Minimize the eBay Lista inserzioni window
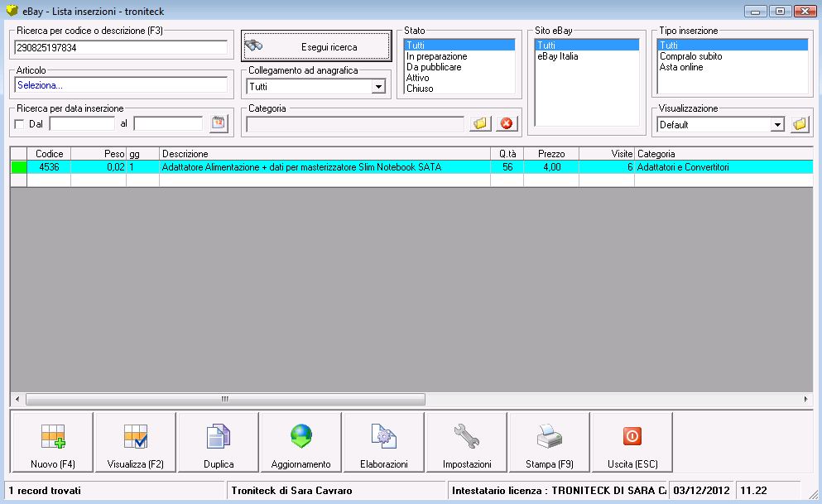 coord(756,11)
